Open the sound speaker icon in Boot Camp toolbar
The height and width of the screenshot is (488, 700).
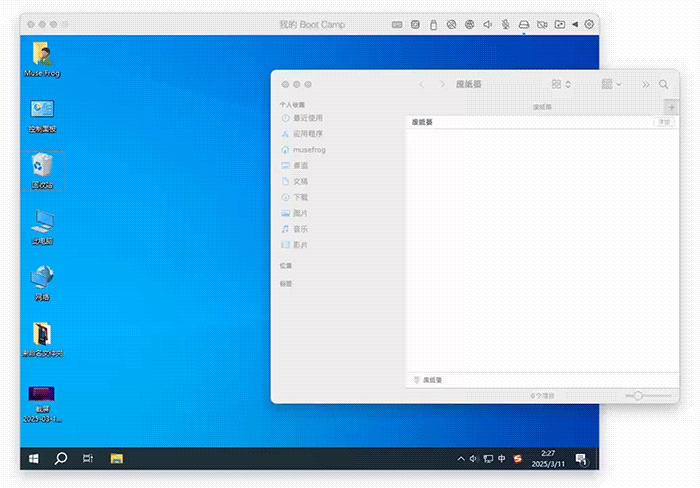click(488, 25)
